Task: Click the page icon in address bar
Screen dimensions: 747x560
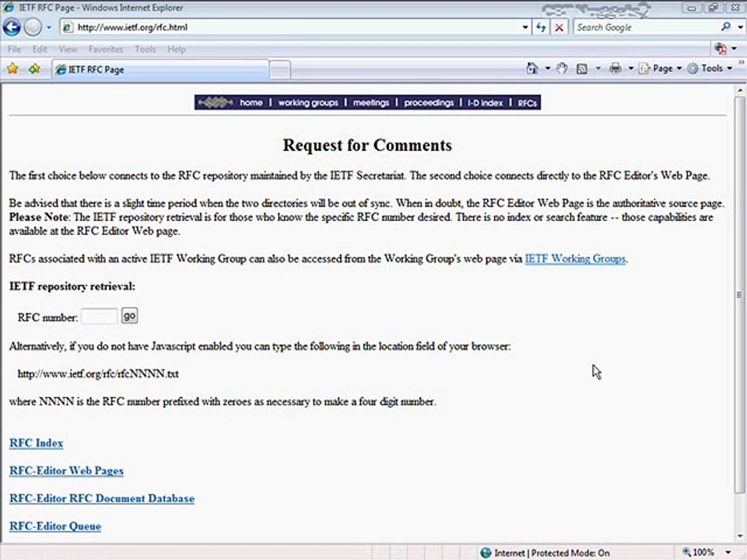Action: (x=68, y=27)
